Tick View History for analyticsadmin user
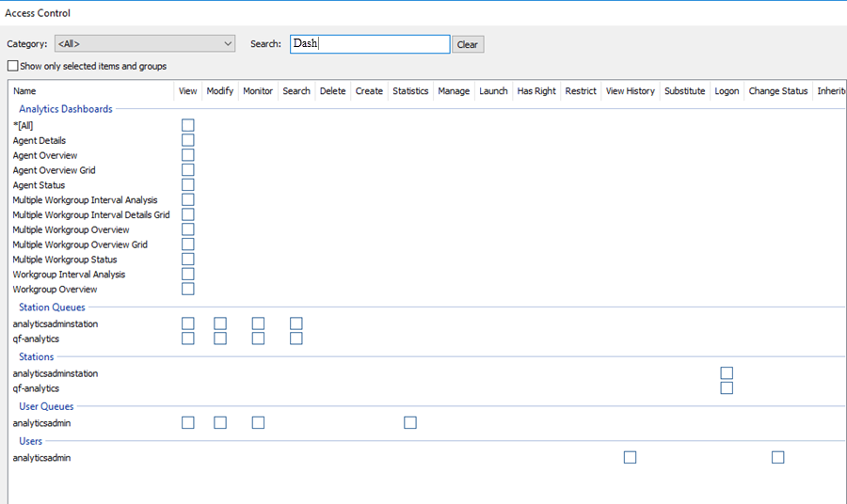 click(x=630, y=458)
